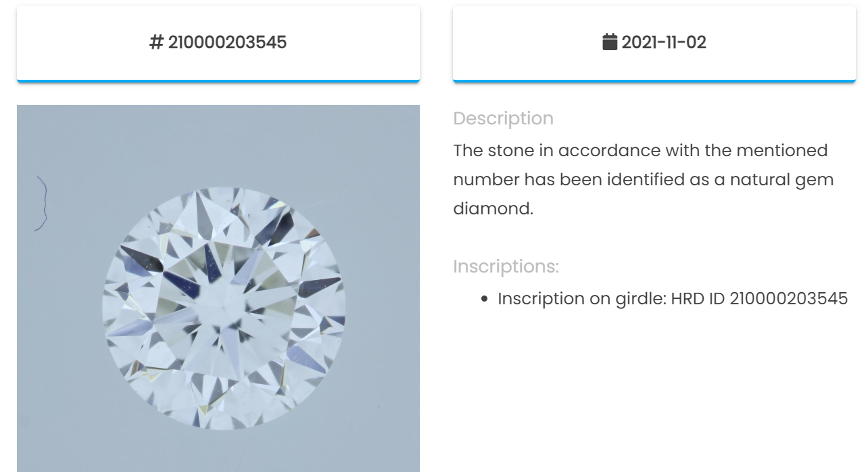The width and height of the screenshot is (868, 472).
Task: Open the diamond photo
Action: 218,289
